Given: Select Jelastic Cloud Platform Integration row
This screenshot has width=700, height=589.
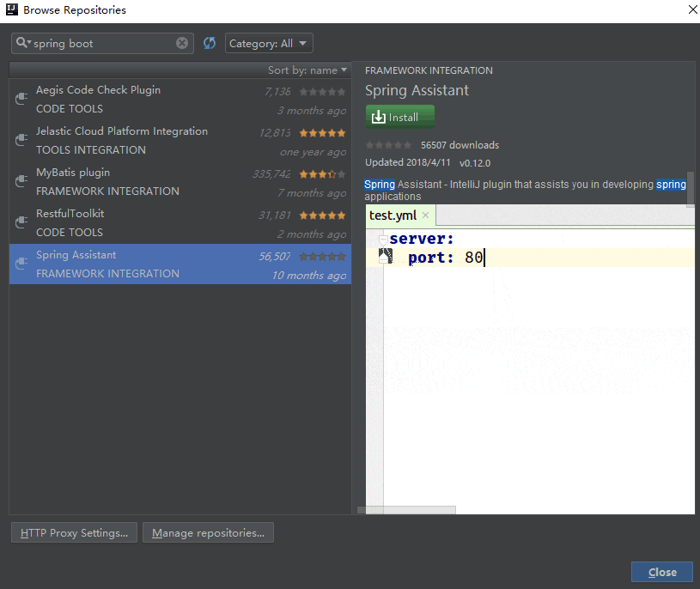Looking at the screenshot, I should pos(180,141).
